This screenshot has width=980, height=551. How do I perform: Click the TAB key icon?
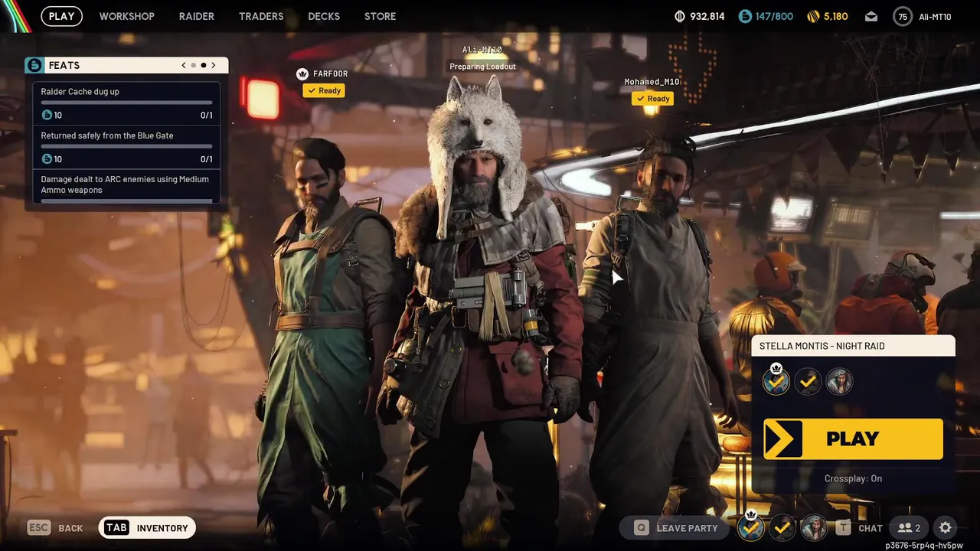(116, 527)
